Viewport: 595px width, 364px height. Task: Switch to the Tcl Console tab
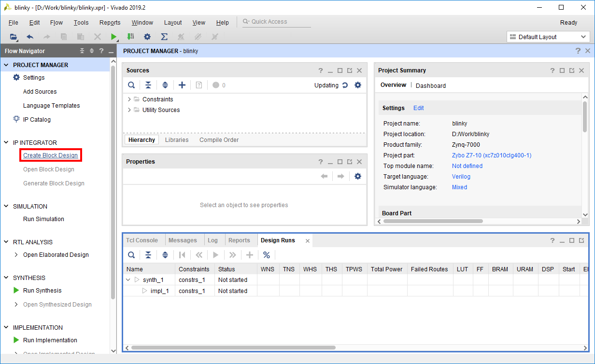pos(142,240)
